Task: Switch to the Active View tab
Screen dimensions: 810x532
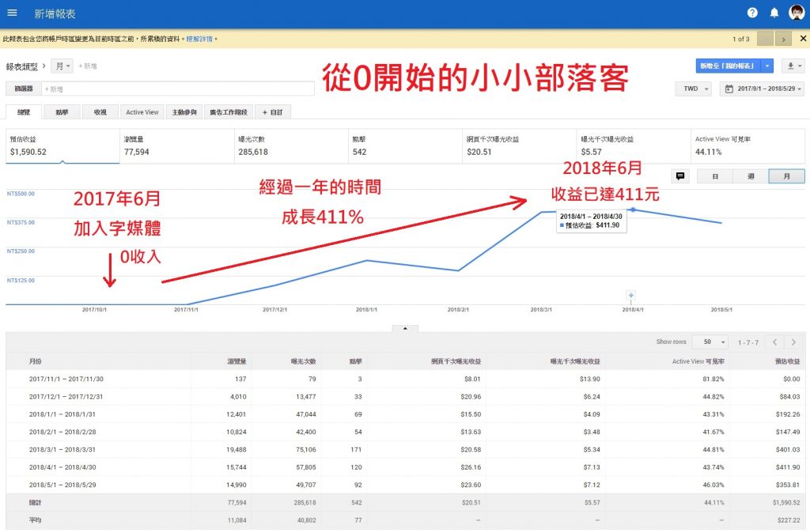Action: tap(142, 112)
